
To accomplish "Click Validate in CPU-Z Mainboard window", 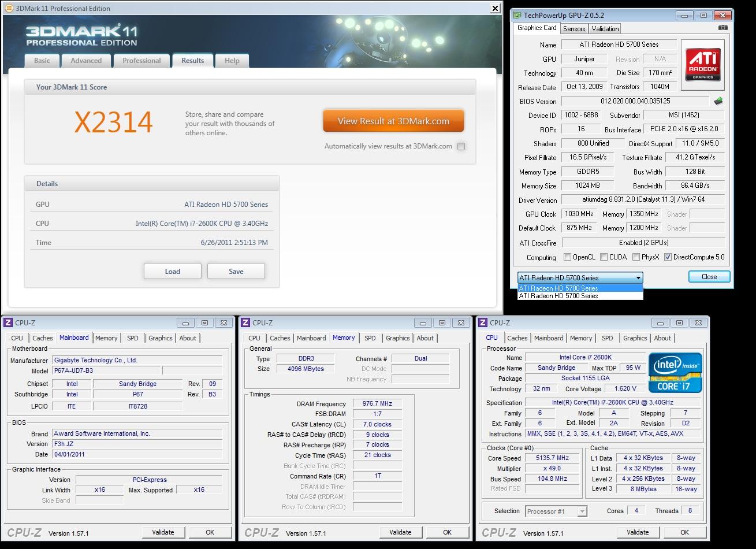I will pos(163,532).
